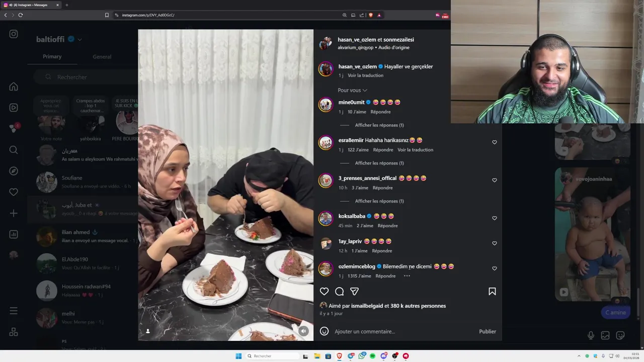Click 'Voir la traduction' under caption

point(365,75)
